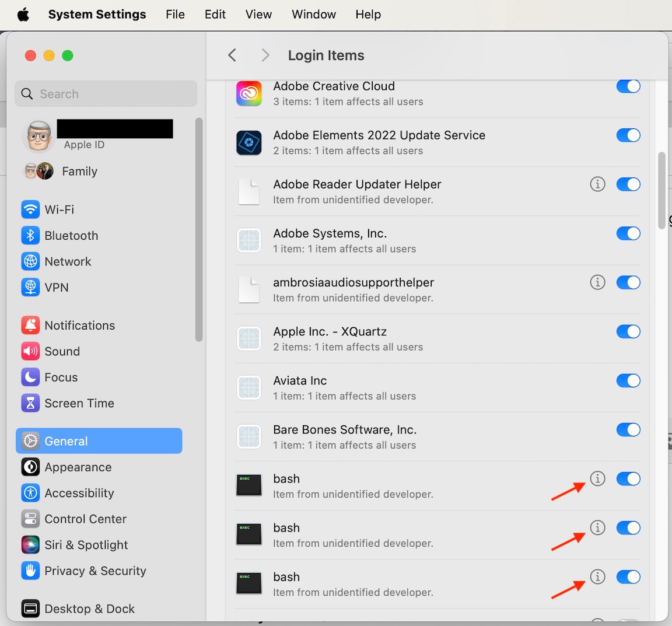Show info for the third bash item
The height and width of the screenshot is (626, 672).
[597, 576]
